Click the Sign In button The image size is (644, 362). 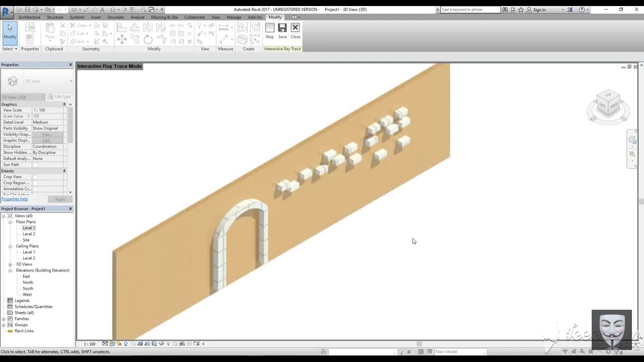coord(539,10)
